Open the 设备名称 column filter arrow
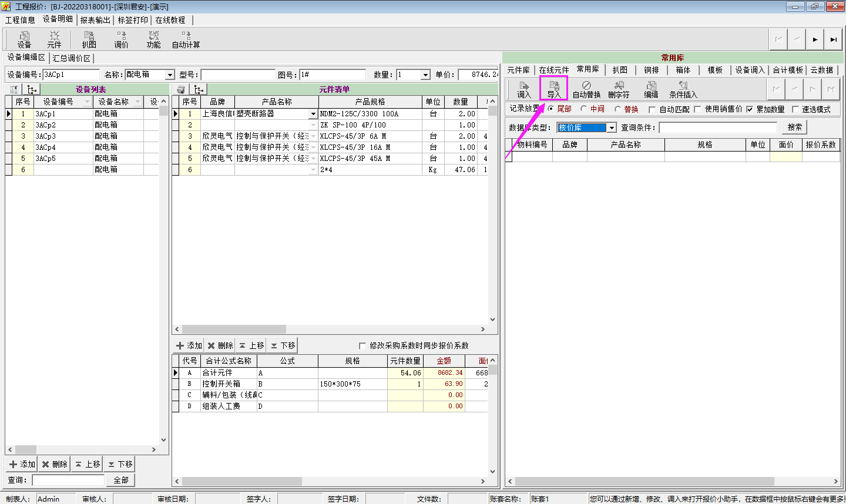This screenshot has height=504, width=846. [138, 102]
